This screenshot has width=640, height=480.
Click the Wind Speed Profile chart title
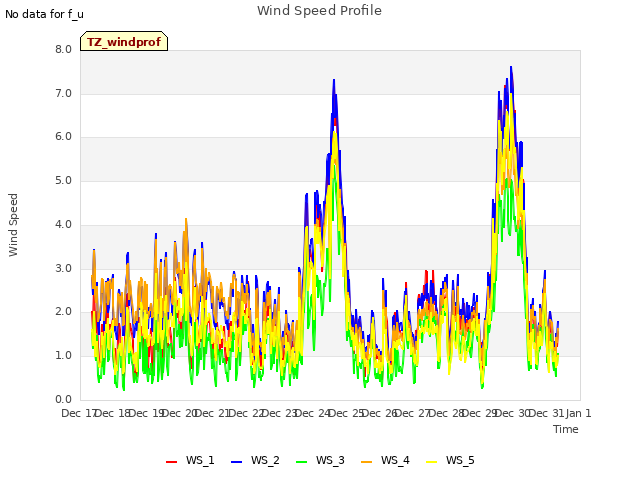point(319,11)
